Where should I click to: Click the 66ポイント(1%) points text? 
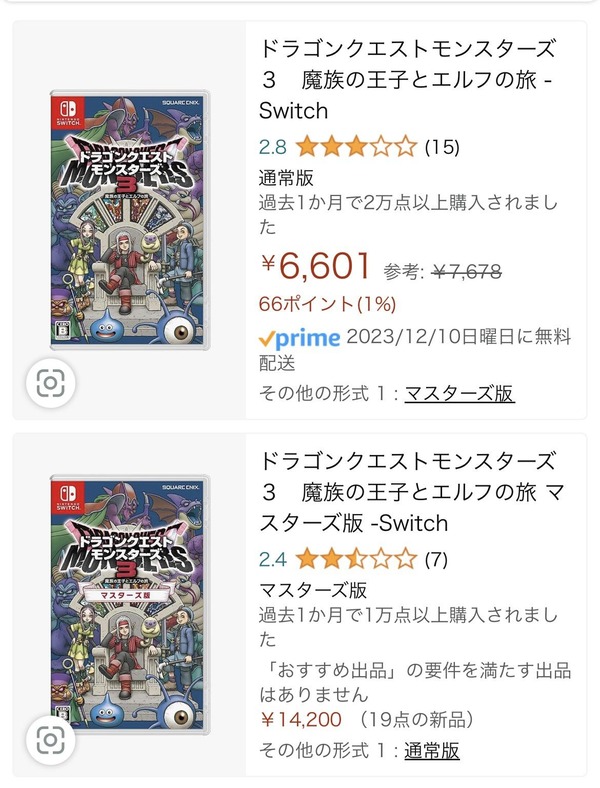(328, 303)
